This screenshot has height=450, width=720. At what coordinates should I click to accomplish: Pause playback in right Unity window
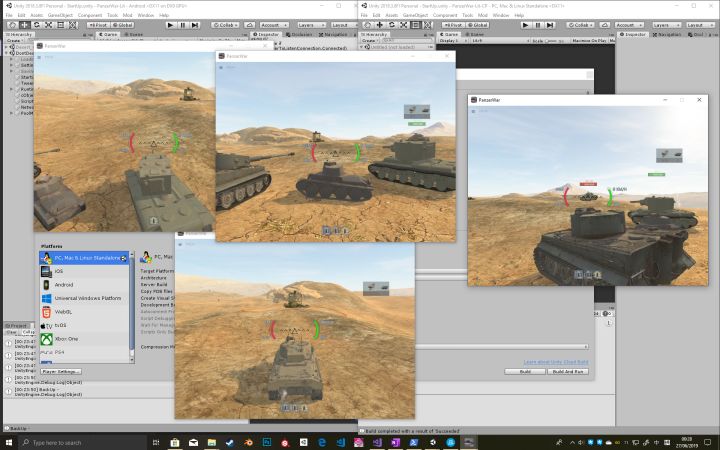(x=538, y=25)
